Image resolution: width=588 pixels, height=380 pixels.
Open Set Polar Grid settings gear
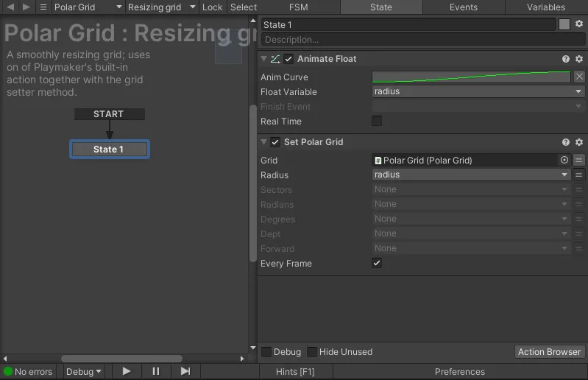click(x=579, y=142)
